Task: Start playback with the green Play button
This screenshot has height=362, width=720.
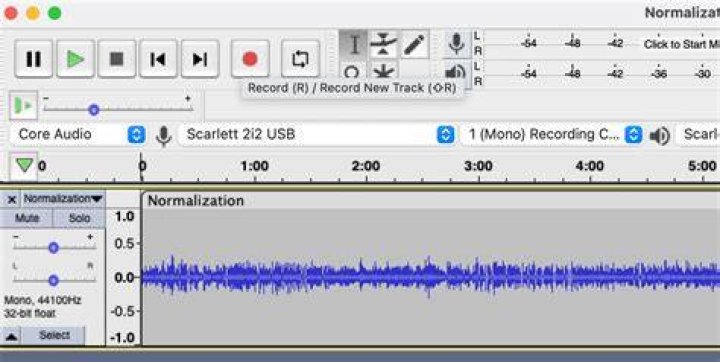Action: click(75, 59)
